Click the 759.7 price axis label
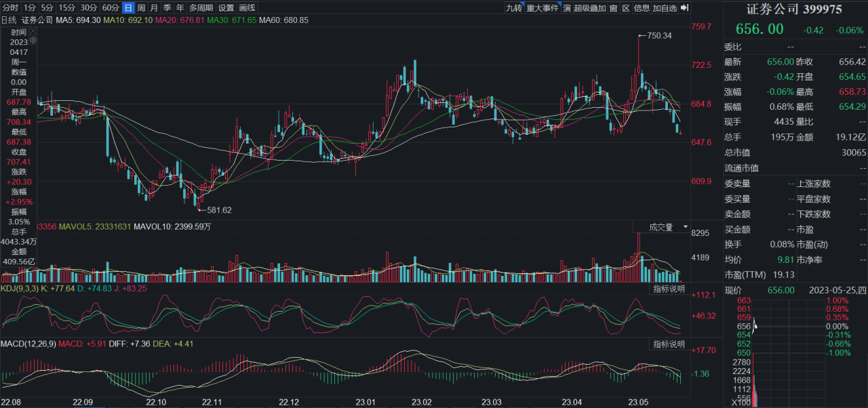 [701, 26]
